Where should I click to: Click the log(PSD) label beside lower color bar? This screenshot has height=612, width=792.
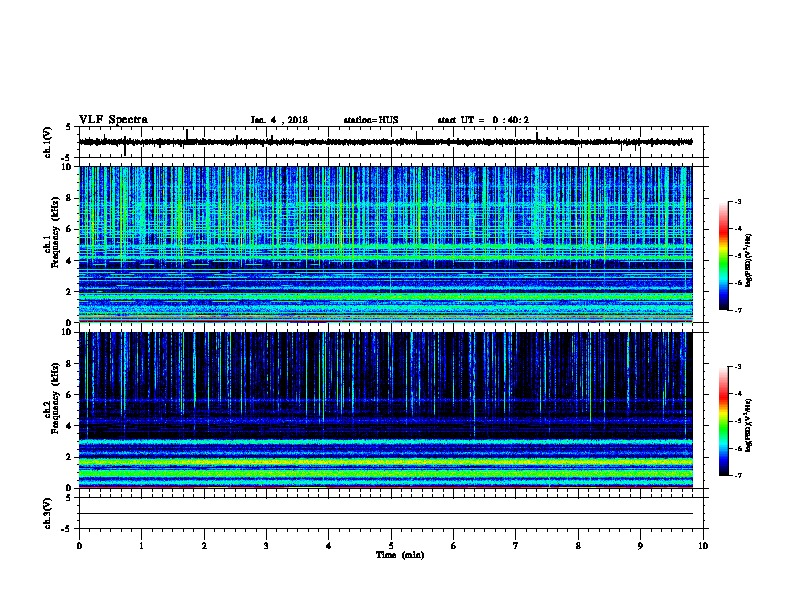[x=748, y=426]
